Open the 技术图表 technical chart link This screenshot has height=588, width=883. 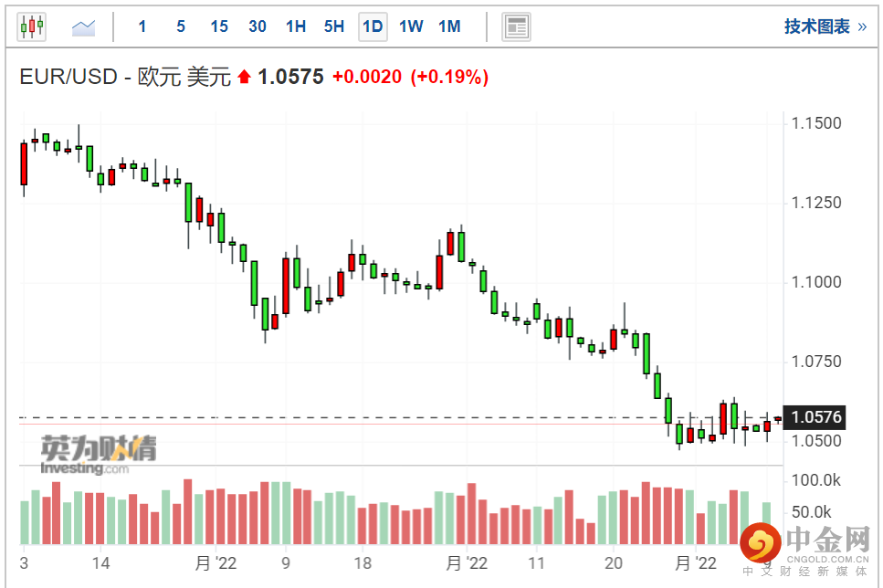coord(816,26)
